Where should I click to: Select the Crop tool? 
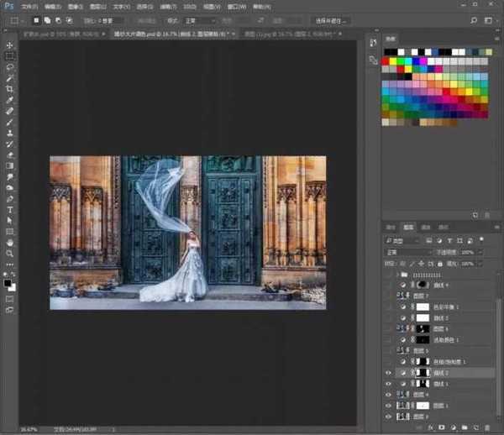(10, 89)
